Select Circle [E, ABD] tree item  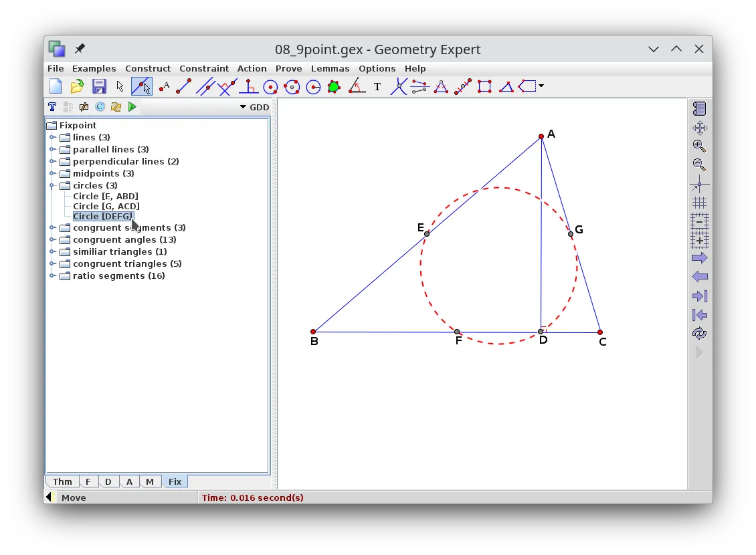pyautogui.click(x=106, y=196)
